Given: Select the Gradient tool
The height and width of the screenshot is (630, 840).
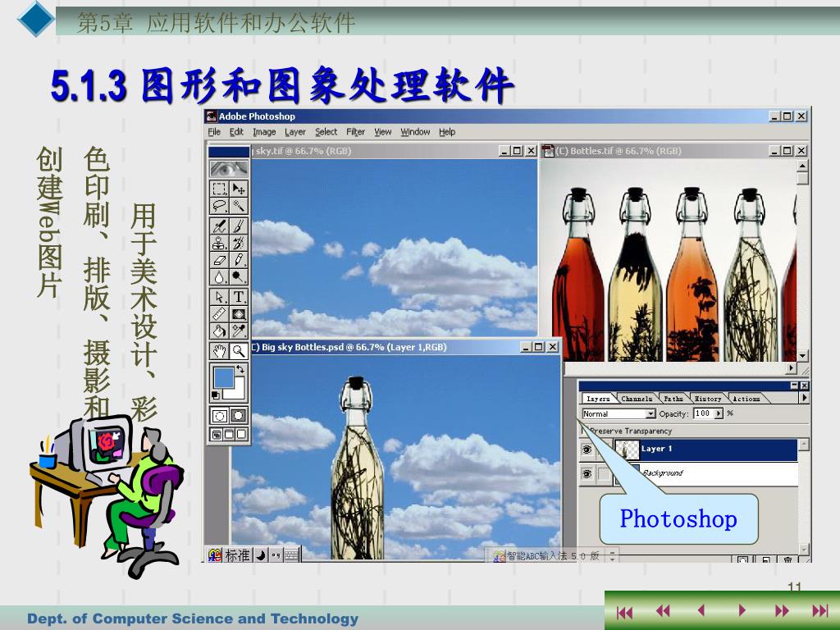Looking at the screenshot, I should click(239, 314).
